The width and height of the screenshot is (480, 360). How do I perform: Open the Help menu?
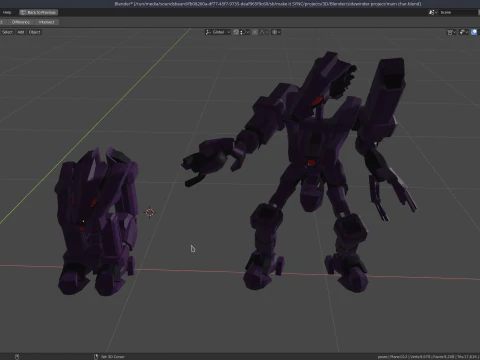click(x=7, y=12)
